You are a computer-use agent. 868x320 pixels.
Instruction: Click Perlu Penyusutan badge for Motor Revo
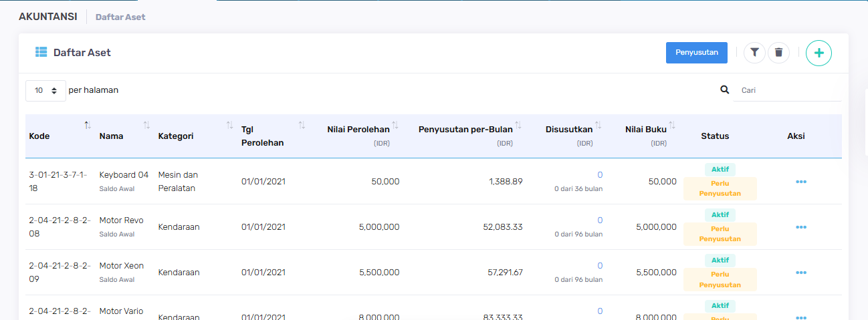720,234
